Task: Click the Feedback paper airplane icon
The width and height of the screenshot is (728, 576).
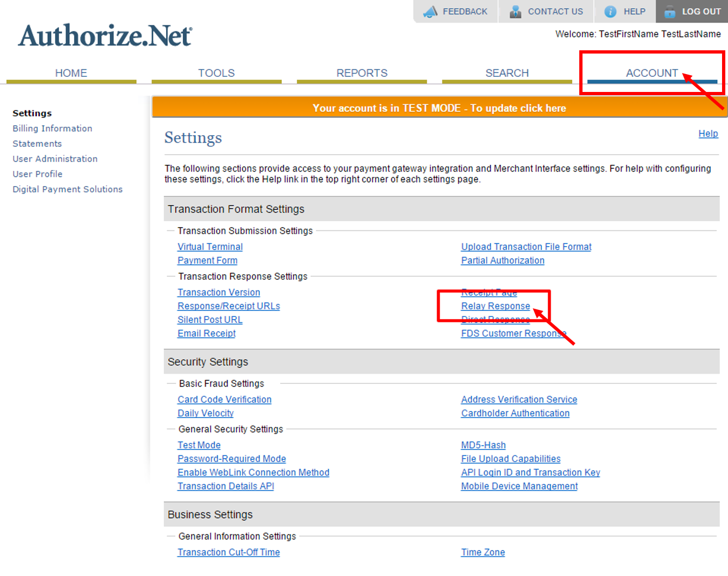Action: pyautogui.click(x=430, y=11)
